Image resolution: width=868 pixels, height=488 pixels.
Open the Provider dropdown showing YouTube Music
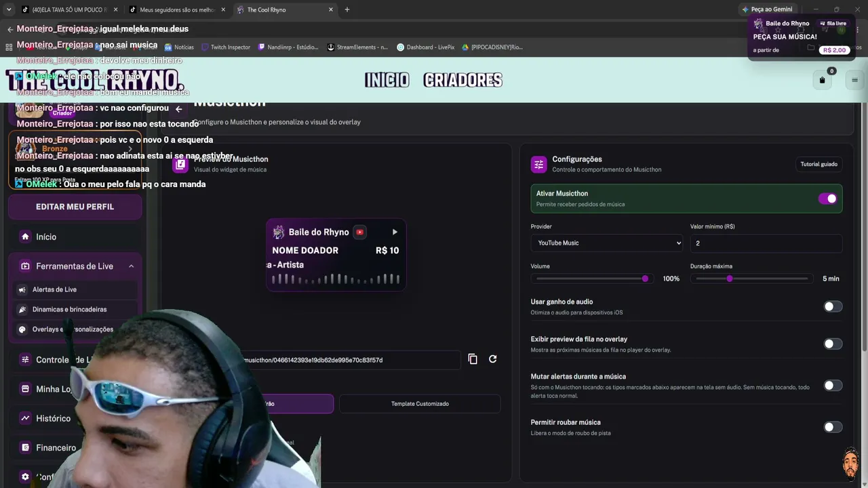click(x=608, y=243)
